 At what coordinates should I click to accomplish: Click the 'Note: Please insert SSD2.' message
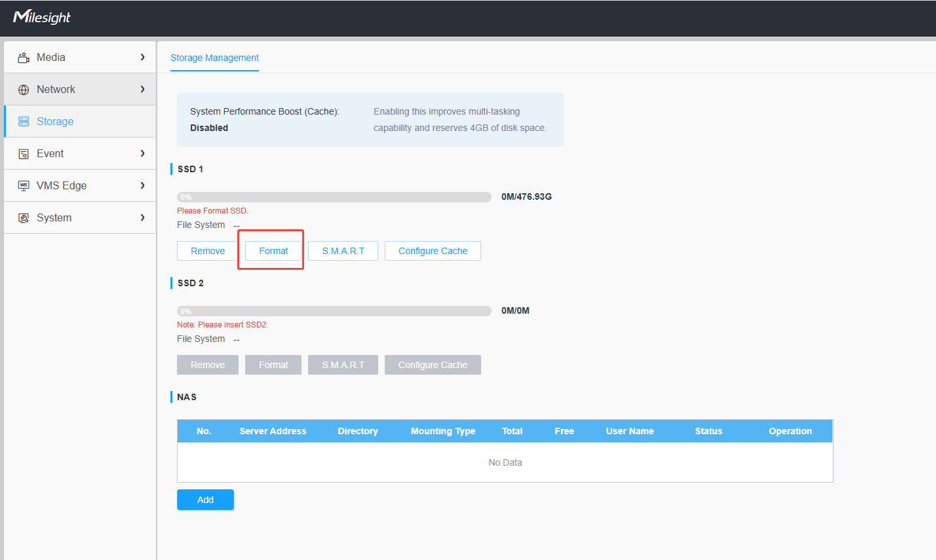point(222,325)
